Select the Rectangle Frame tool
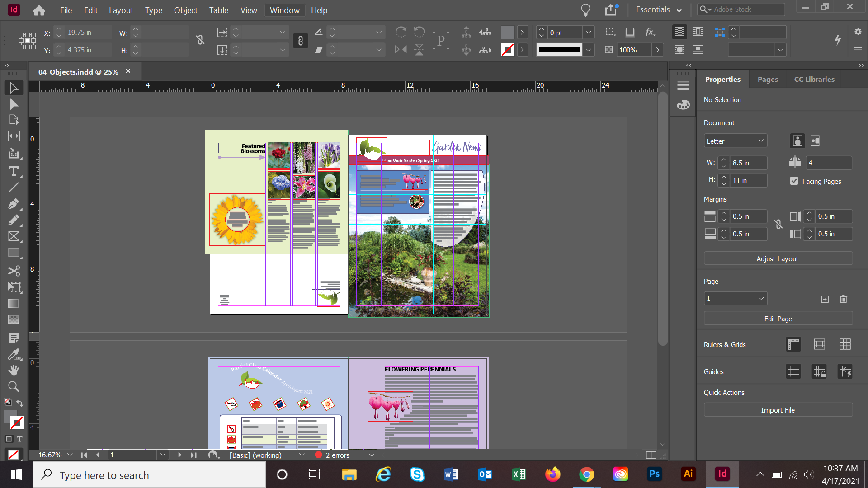Screen dimensions: 868x488 coord(14,236)
